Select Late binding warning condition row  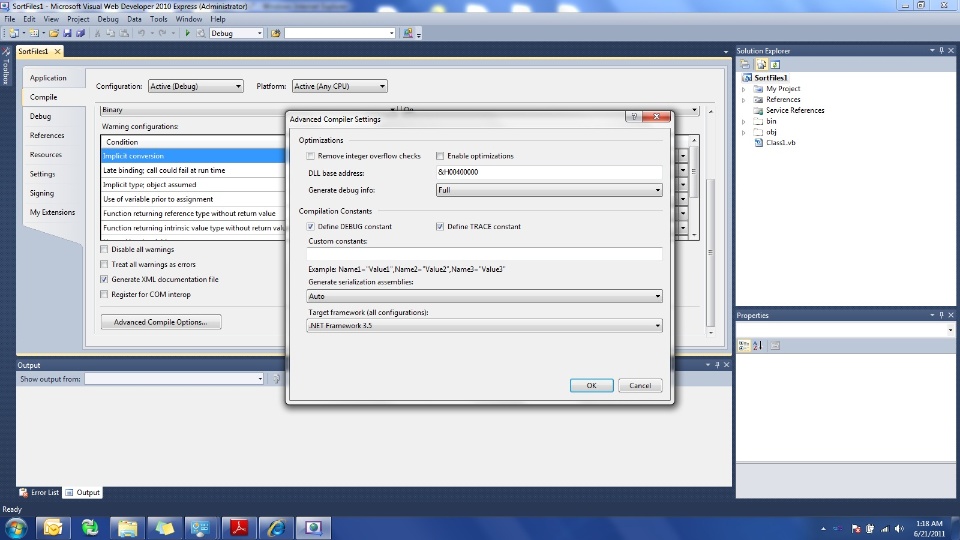click(x=193, y=170)
